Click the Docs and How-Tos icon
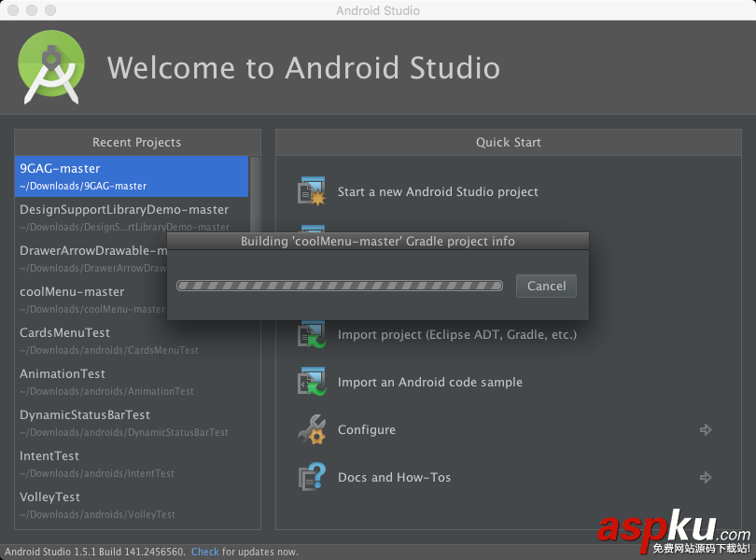The width and height of the screenshot is (756, 560). coord(311,477)
